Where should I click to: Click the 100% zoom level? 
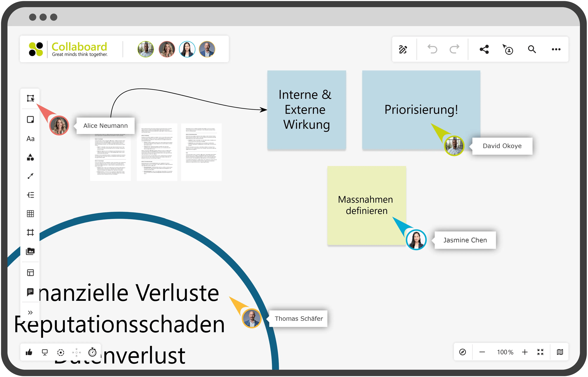point(505,352)
